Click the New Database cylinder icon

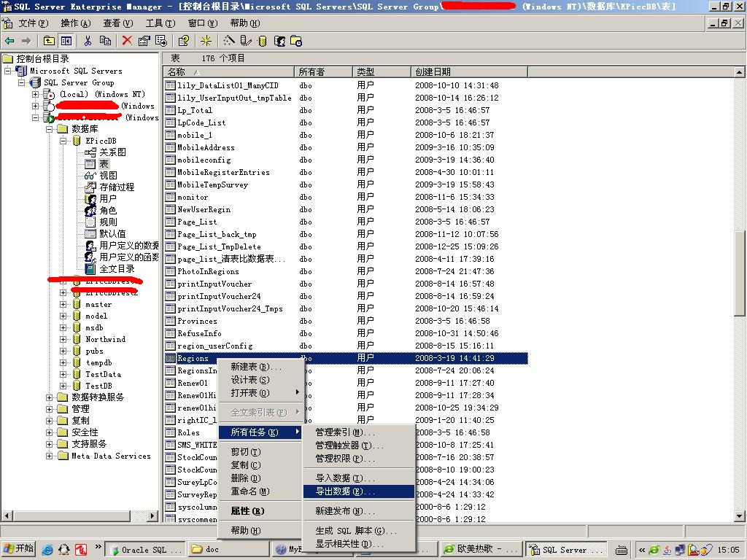pos(263,42)
